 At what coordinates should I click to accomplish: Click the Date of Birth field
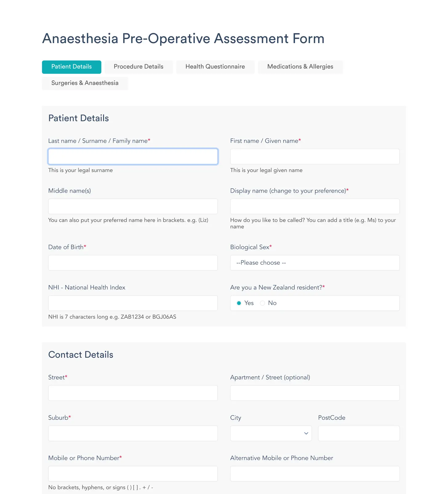(x=133, y=263)
